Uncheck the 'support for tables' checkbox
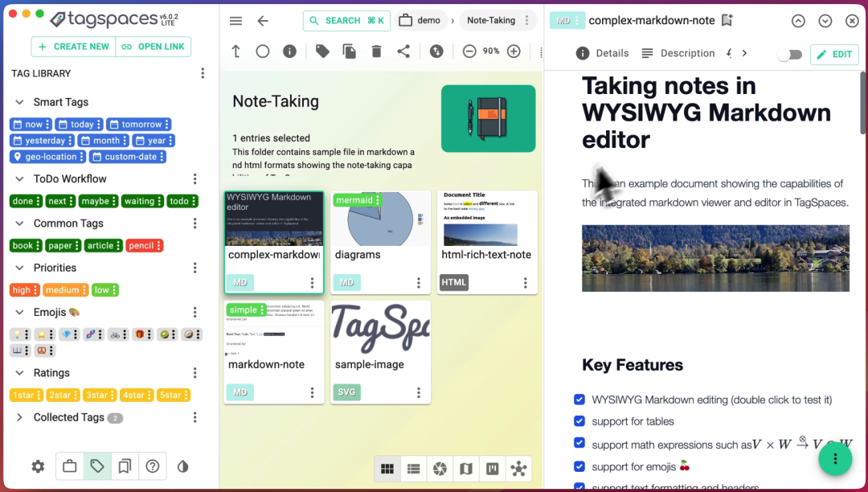The image size is (868, 492). pyautogui.click(x=579, y=421)
